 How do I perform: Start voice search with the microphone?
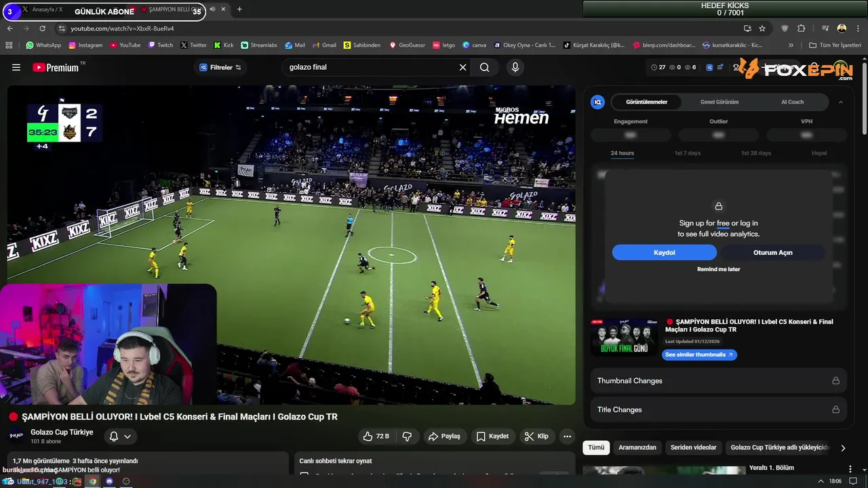click(515, 67)
